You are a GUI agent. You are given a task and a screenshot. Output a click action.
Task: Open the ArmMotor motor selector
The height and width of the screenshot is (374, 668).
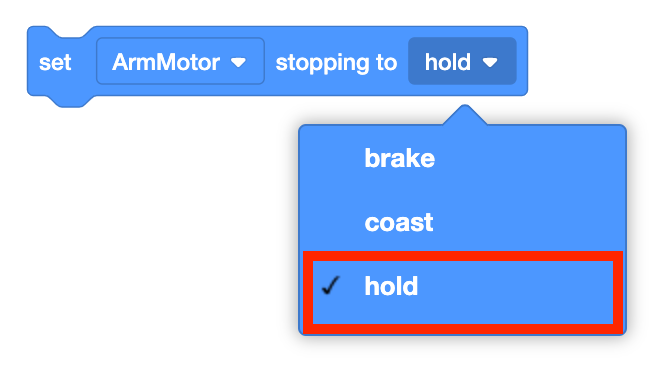(x=180, y=61)
